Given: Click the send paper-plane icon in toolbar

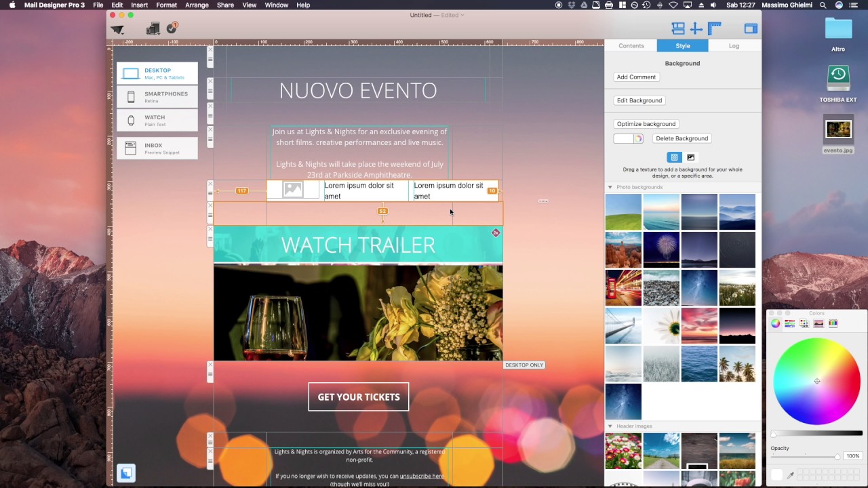Looking at the screenshot, I should pos(118,29).
